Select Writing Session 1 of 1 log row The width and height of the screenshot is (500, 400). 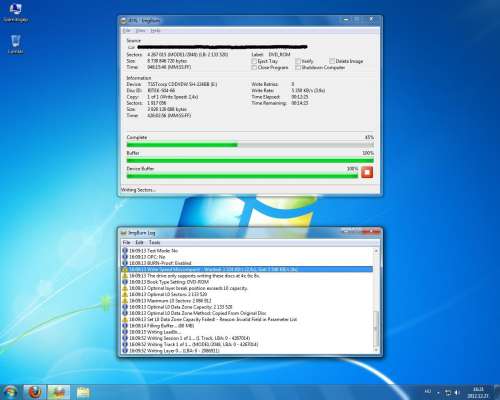[247, 338]
